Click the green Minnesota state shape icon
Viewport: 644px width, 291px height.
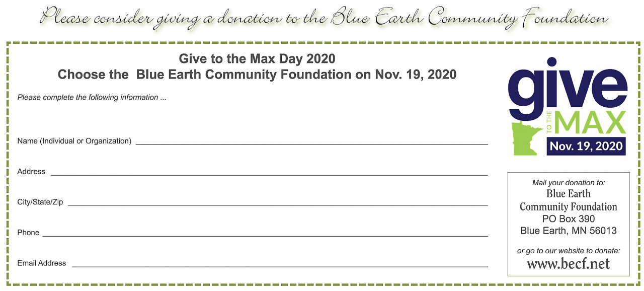tap(524, 137)
